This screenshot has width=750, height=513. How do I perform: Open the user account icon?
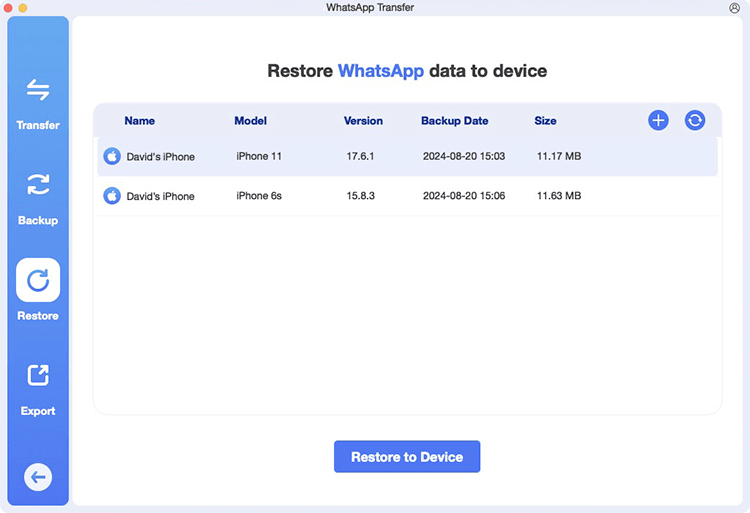tap(734, 8)
